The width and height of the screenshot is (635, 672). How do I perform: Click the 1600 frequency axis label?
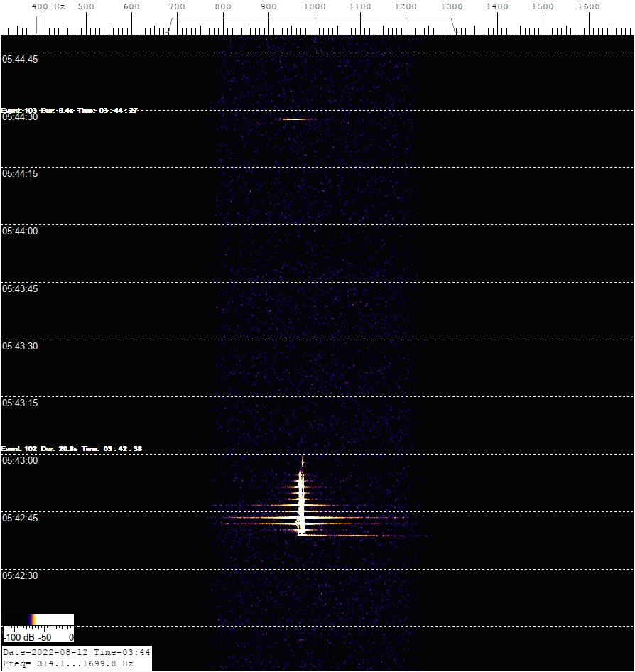coord(589,6)
